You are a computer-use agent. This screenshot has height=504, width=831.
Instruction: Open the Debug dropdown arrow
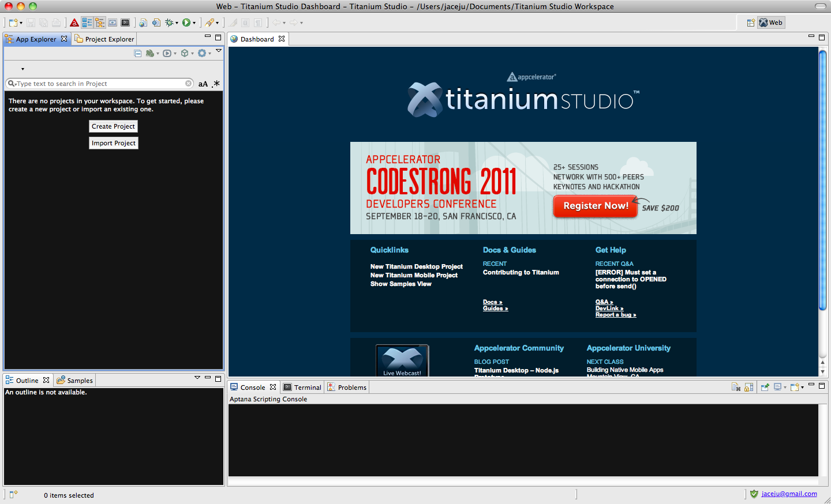tap(177, 23)
